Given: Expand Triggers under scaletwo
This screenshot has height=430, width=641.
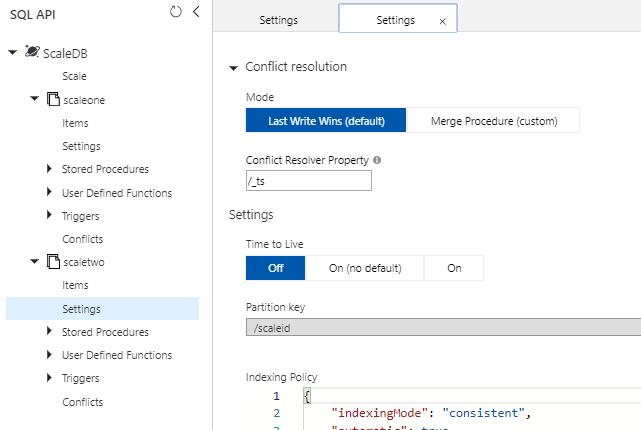Looking at the screenshot, I should 50,378.
